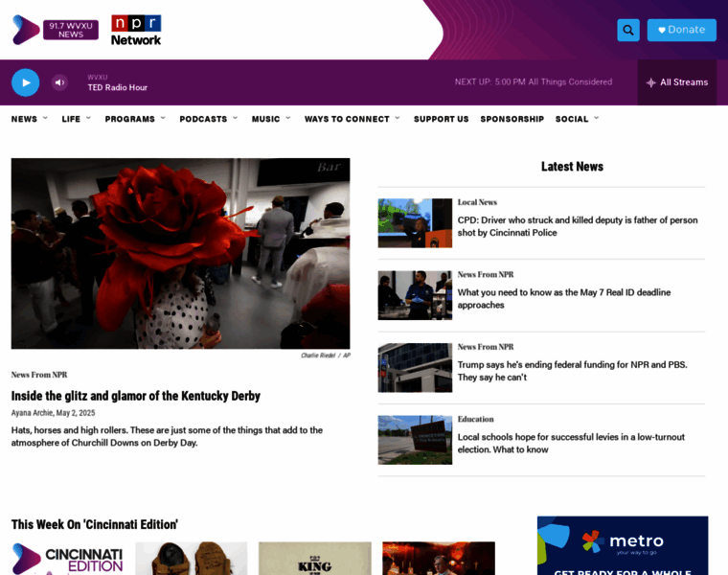
Task: Open the KING image card
Action: 315,559
